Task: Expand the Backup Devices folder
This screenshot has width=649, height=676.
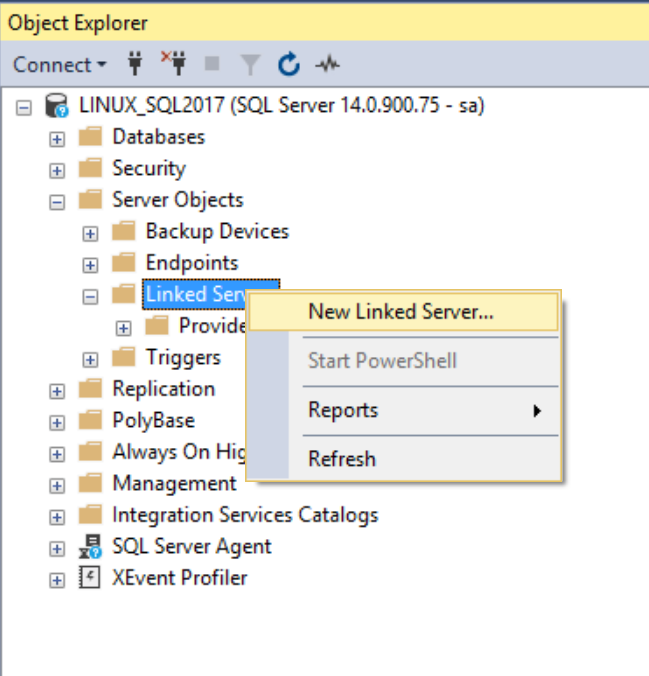Action: coord(90,234)
